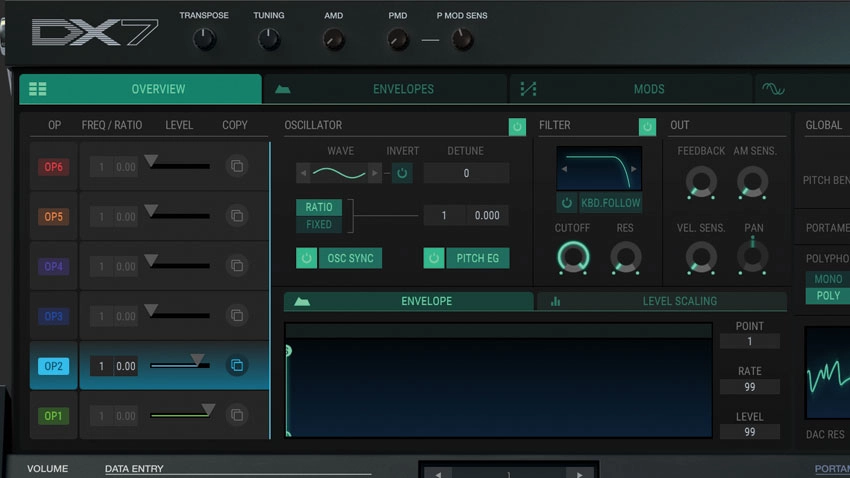
Task: Click the copy icon for OP4
Action: pos(237,266)
